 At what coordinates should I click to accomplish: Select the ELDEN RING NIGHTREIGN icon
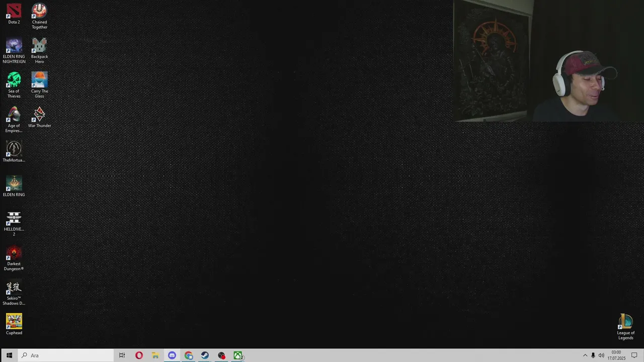point(14,51)
